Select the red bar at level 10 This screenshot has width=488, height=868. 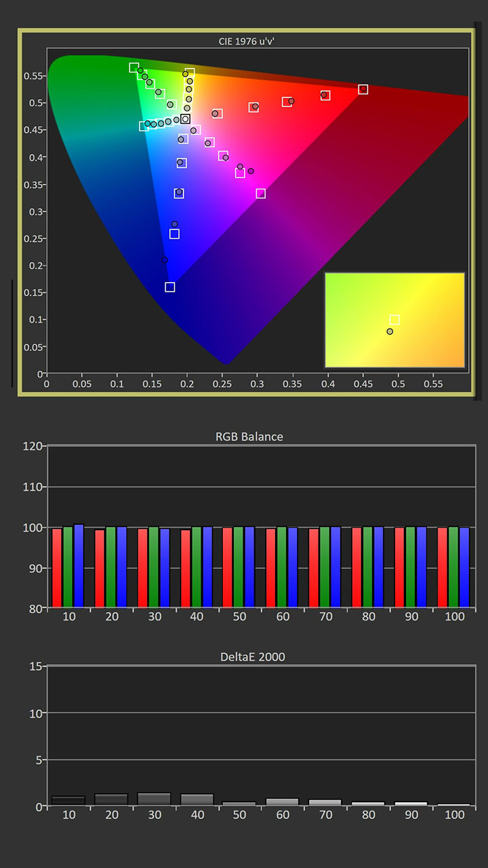coord(57,568)
